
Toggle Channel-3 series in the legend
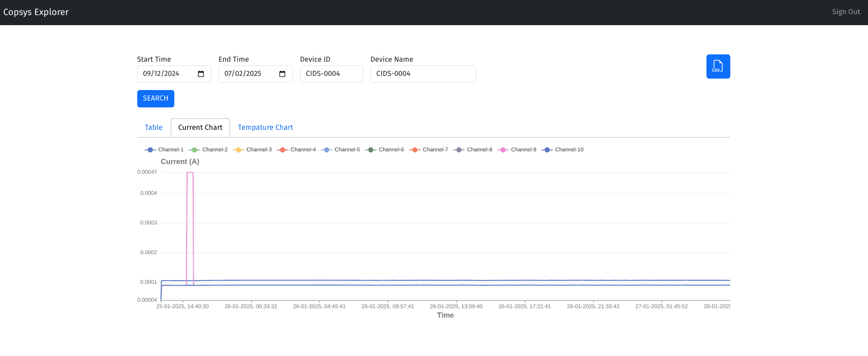click(252, 150)
